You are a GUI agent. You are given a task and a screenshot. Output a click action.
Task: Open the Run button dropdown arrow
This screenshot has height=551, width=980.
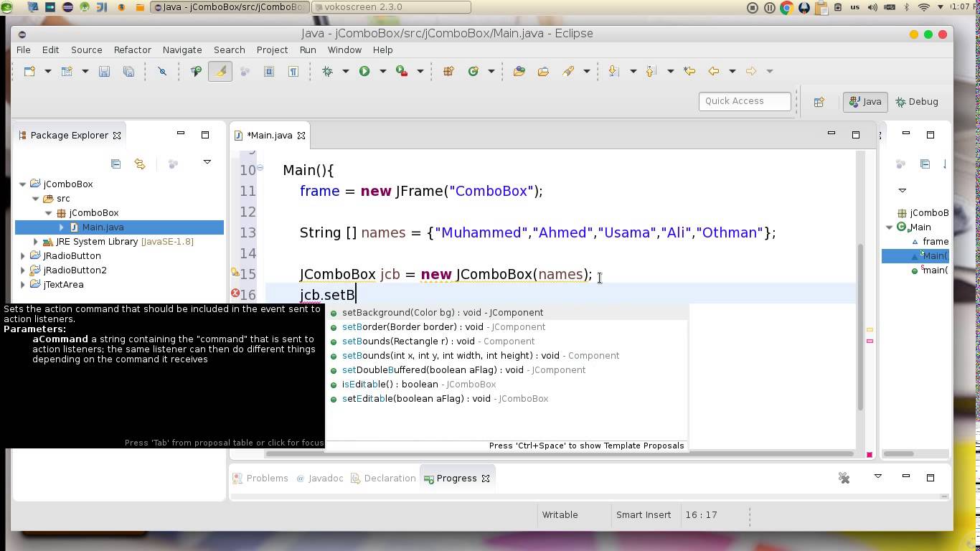click(x=382, y=71)
